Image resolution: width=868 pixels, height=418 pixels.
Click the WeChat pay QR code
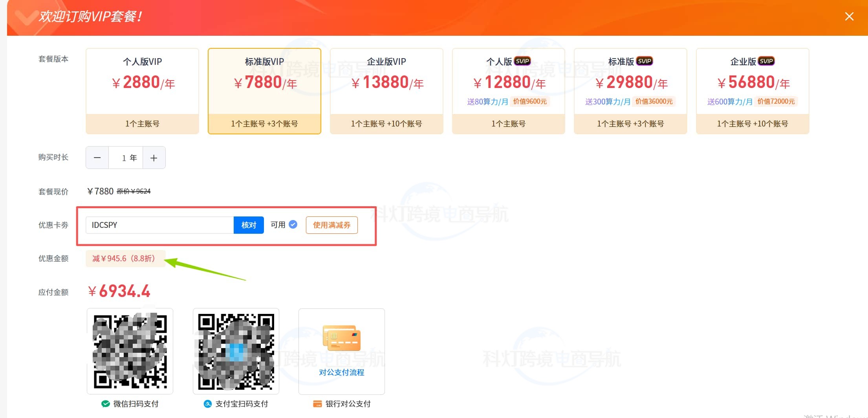130,351
